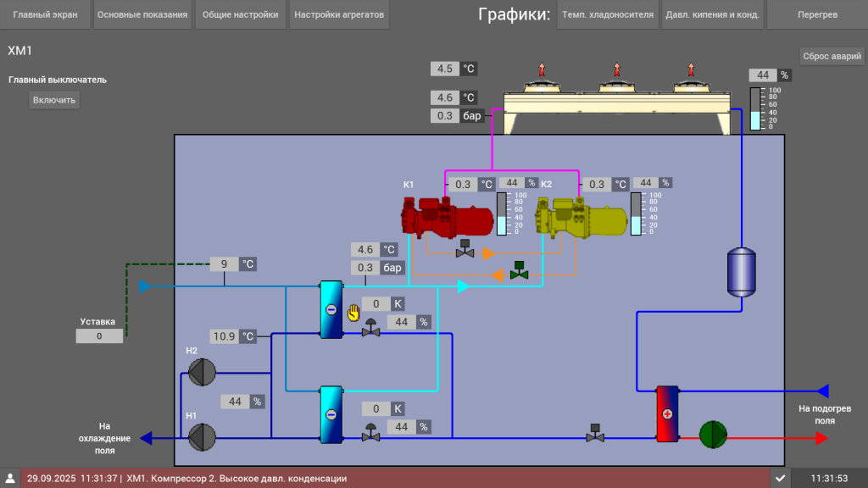Image resolution: width=868 pixels, height=488 pixels.
Task: Click the green circulation pump icon
Action: point(715,435)
